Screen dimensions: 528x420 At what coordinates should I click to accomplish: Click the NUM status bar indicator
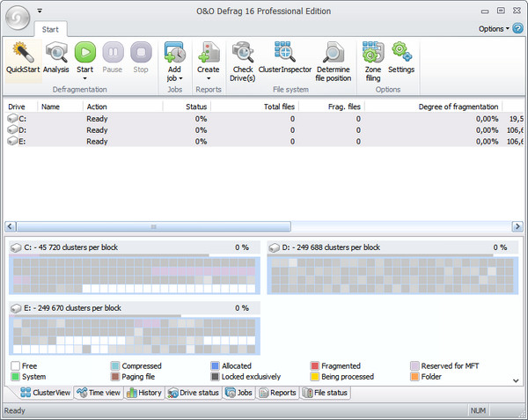click(478, 410)
